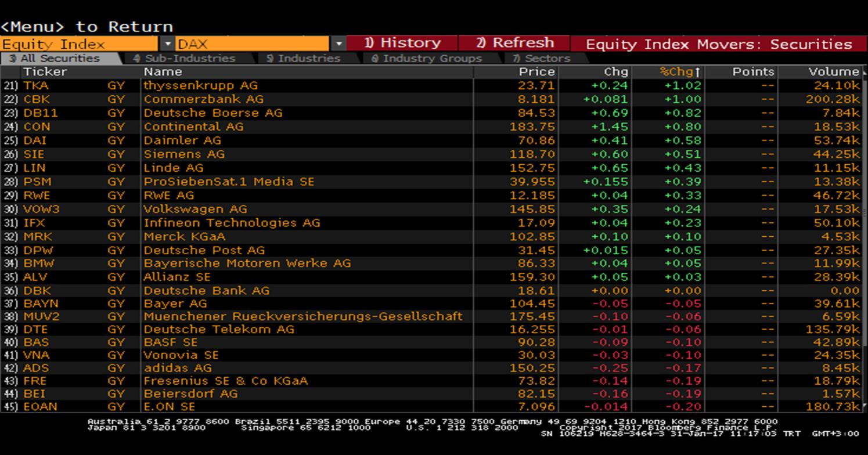Select Commerzbank AG name
This screenshot has width=868, height=455.
pyautogui.click(x=203, y=99)
